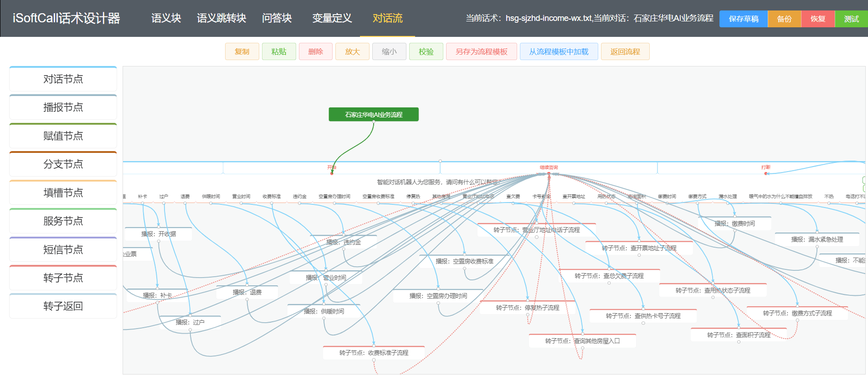The height and width of the screenshot is (375, 868).
Task: Select 转子节点:缴费方式子流程 node
Action: click(797, 313)
